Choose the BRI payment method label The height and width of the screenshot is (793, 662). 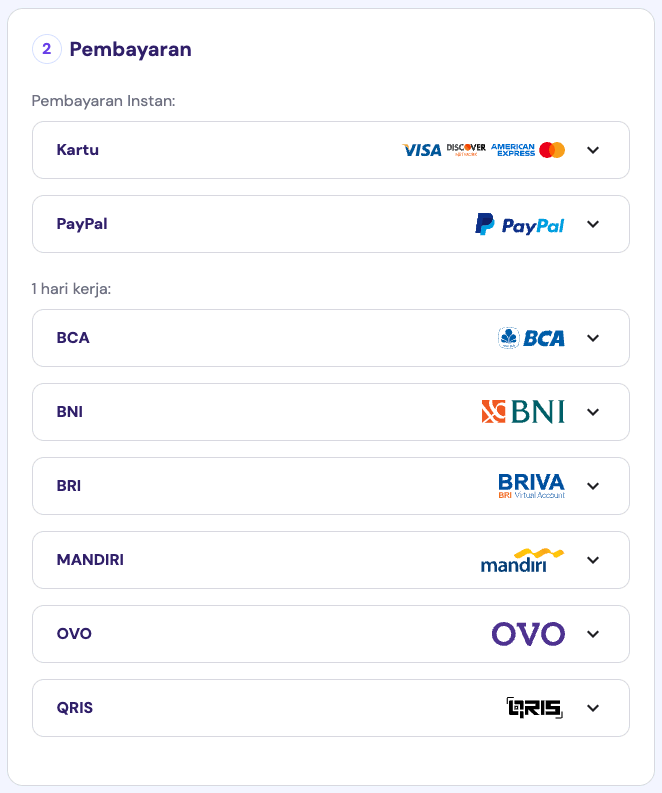69,486
